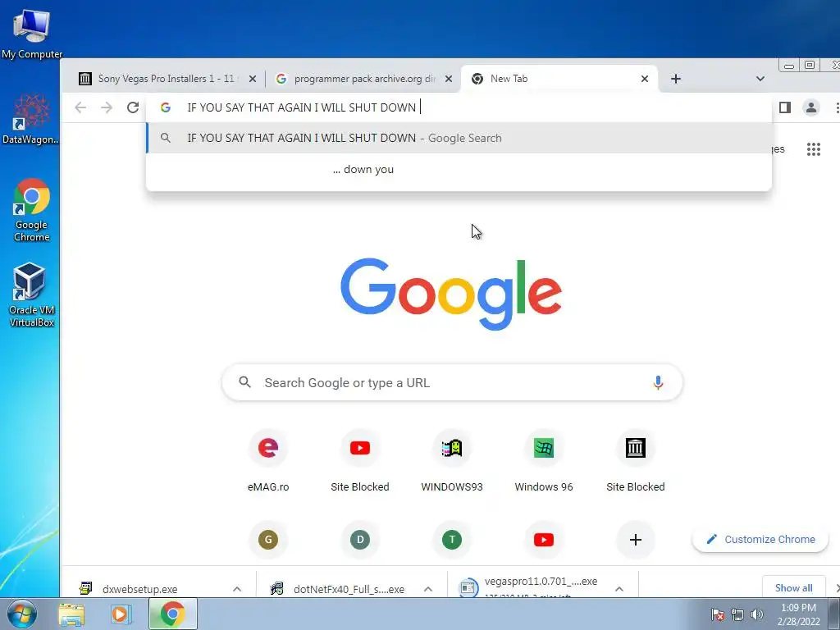Open the Windows 96 shortcut
Screen dimensions: 840x630
coord(544,460)
